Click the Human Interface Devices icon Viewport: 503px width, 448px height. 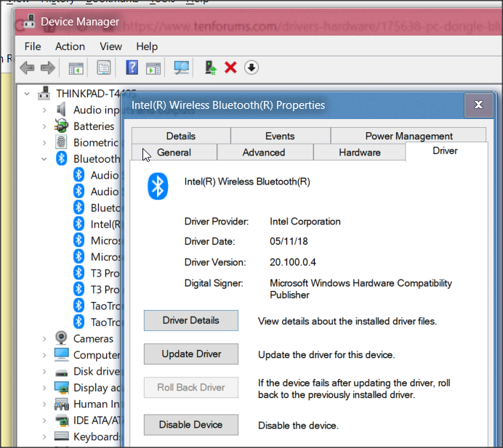pos(61,404)
